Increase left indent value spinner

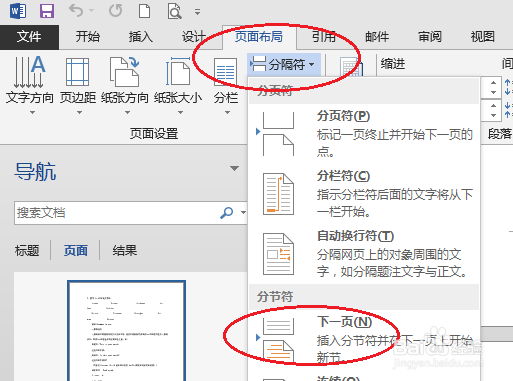494,82
